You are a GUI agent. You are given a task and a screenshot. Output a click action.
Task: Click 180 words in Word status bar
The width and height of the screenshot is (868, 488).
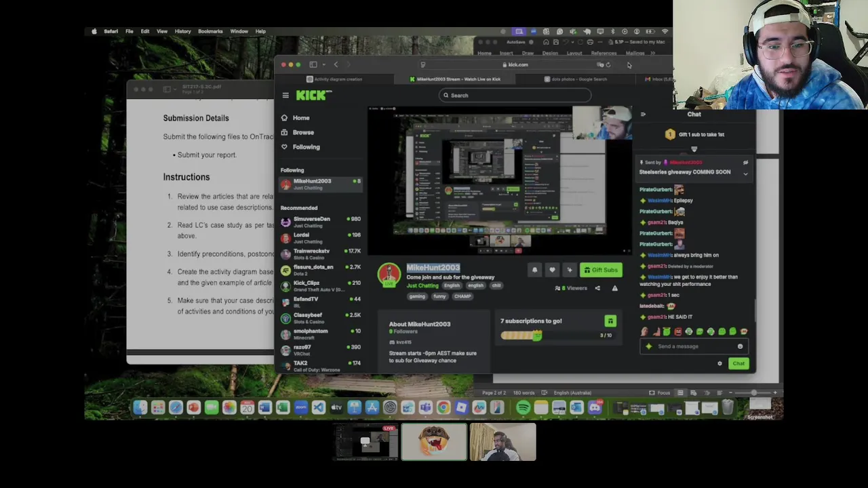click(x=524, y=393)
